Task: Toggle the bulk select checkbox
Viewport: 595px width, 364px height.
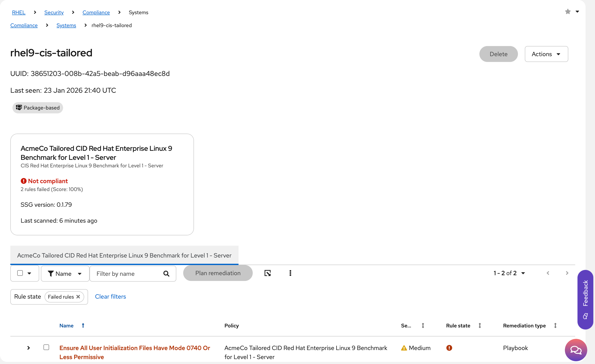Action: coord(20,273)
